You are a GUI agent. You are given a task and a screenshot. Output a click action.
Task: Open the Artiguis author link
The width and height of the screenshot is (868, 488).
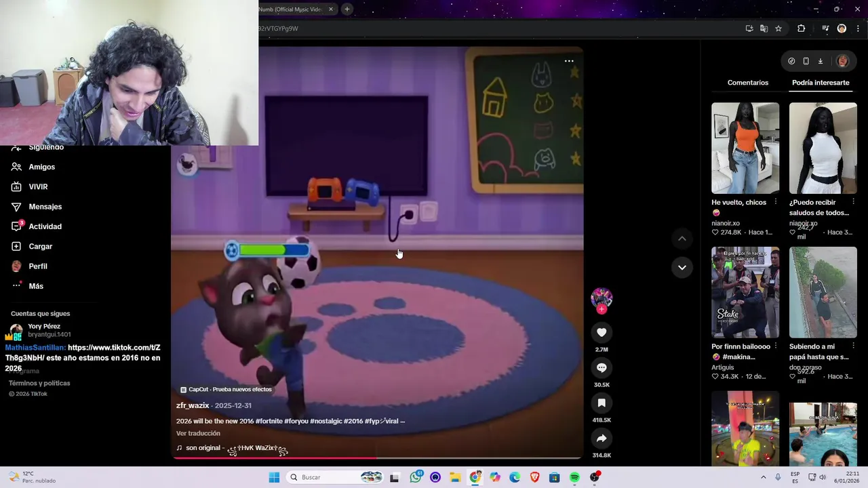[x=723, y=367]
